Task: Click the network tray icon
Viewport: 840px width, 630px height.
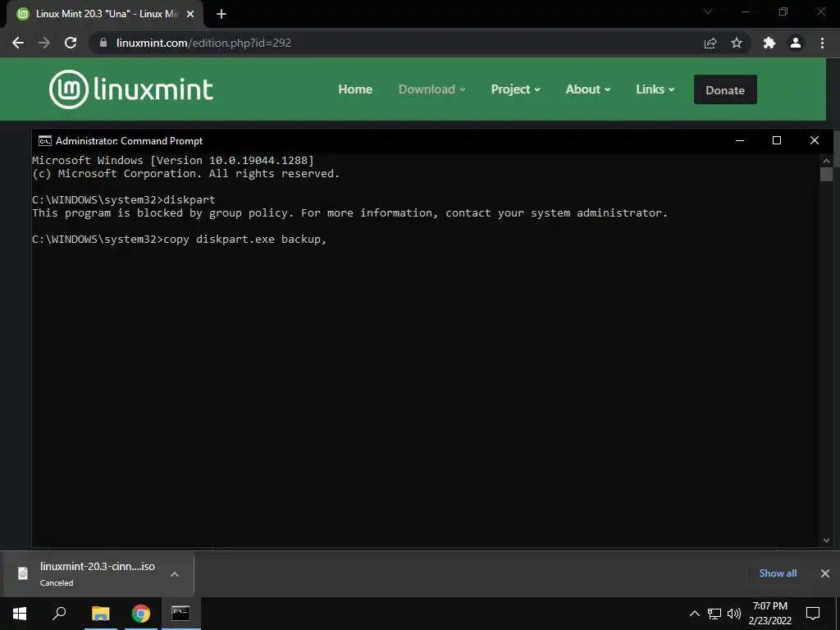Action: click(x=714, y=614)
